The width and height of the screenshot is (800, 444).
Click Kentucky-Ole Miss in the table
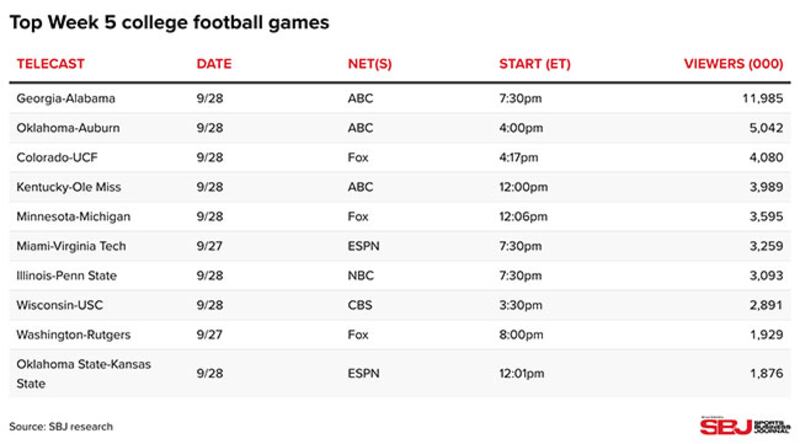tap(68, 187)
